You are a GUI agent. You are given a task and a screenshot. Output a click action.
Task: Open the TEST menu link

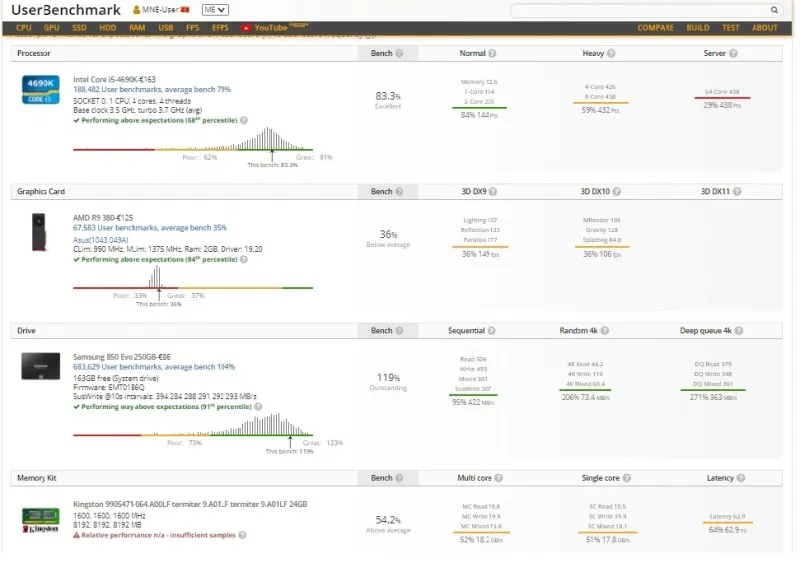[731, 28]
